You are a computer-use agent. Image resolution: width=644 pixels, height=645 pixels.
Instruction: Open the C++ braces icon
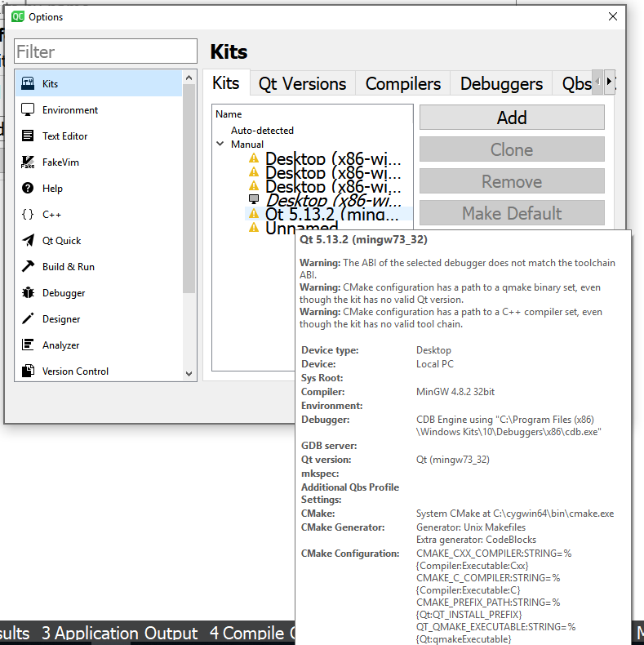click(x=28, y=214)
